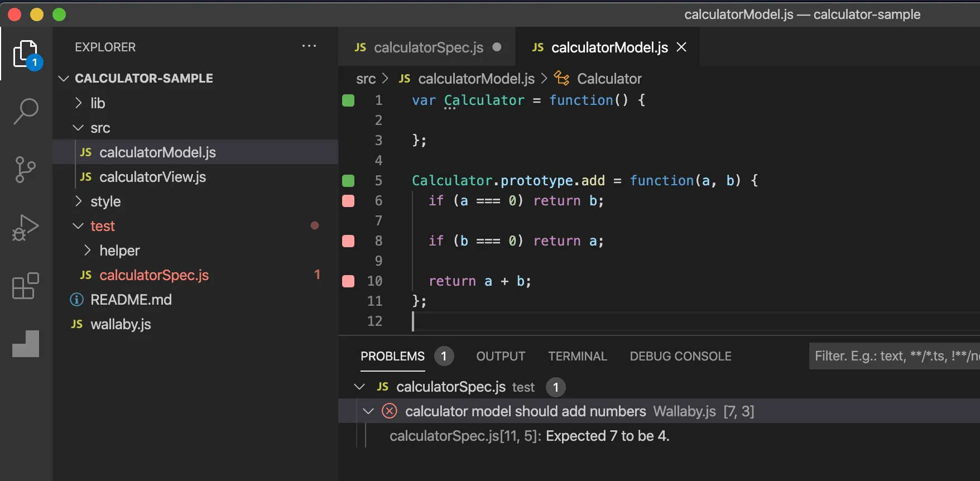Open wallaby.js config file

tap(195, 324)
